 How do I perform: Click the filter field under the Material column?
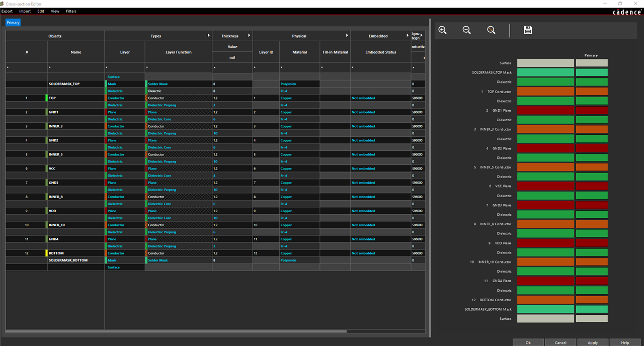click(x=299, y=67)
